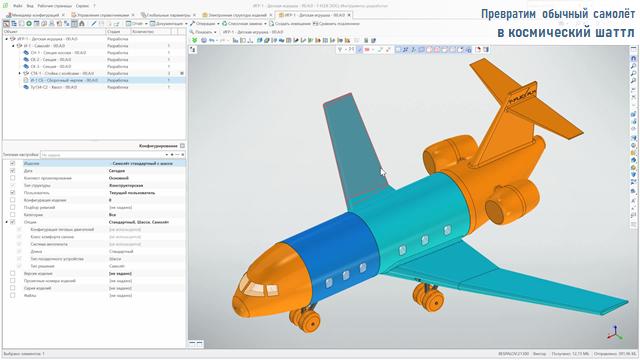The image size is (640, 360).
Task: Click the small icon at the viewport's top-left corner
Action: (192, 49)
